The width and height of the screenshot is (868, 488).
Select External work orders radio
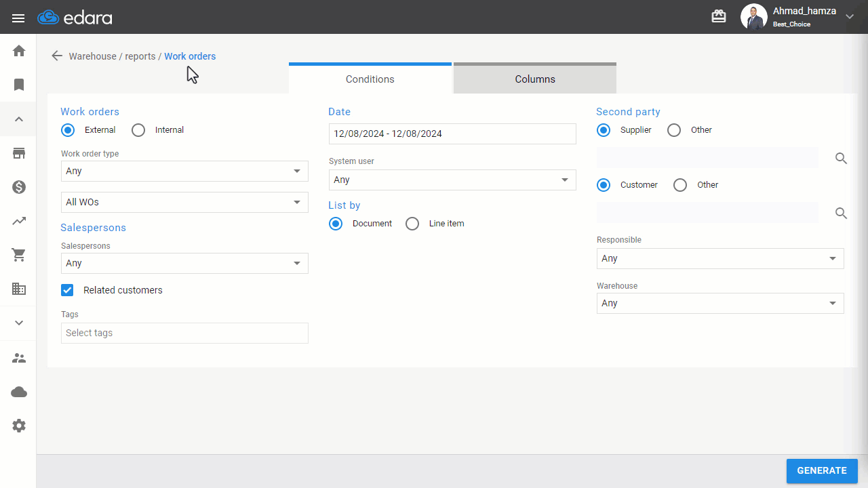coord(68,130)
